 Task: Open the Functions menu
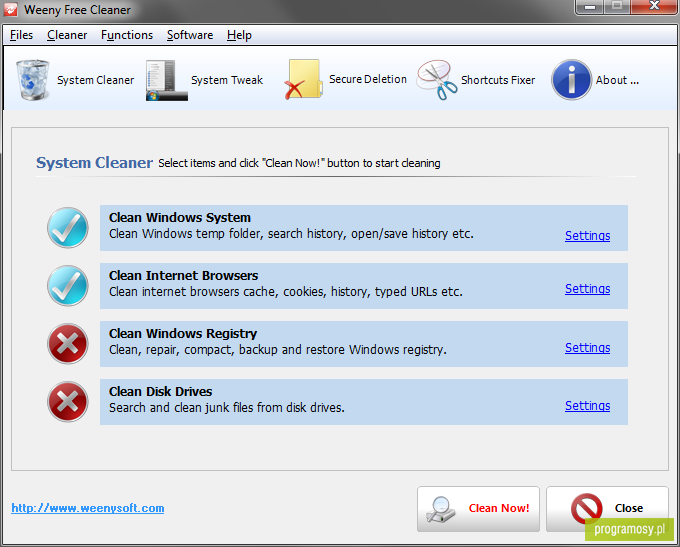[127, 35]
